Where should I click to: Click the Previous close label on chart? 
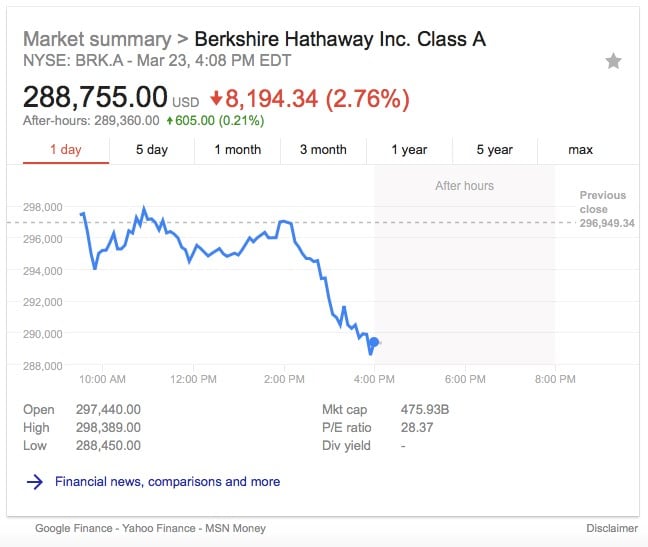pyautogui.click(x=602, y=202)
